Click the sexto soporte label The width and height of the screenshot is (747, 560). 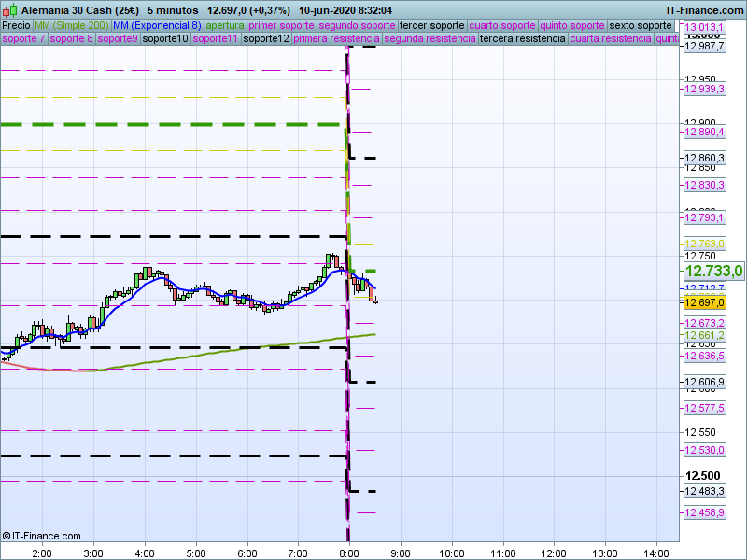pos(641,25)
